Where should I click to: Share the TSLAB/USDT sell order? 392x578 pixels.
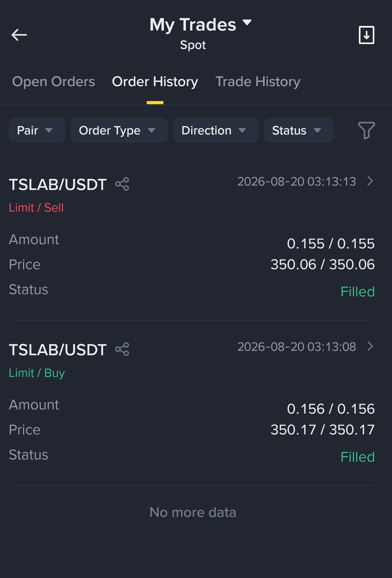(x=122, y=184)
